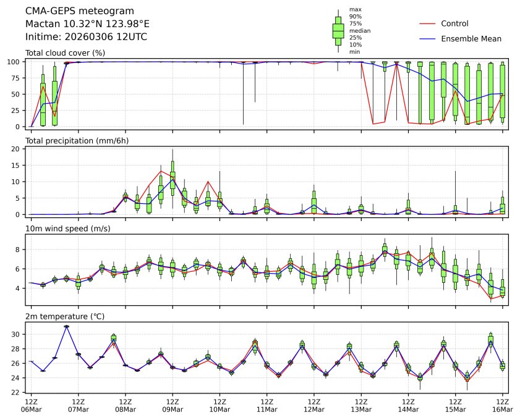520x420 pixels.
Task: Click the 12Z 10Mar x-axis tick label
Action: tap(220, 405)
